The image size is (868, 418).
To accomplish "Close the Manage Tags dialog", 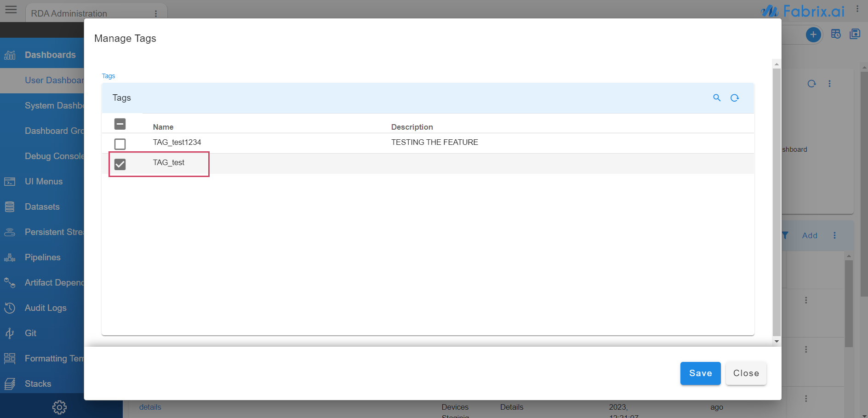I will pyautogui.click(x=746, y=373).
